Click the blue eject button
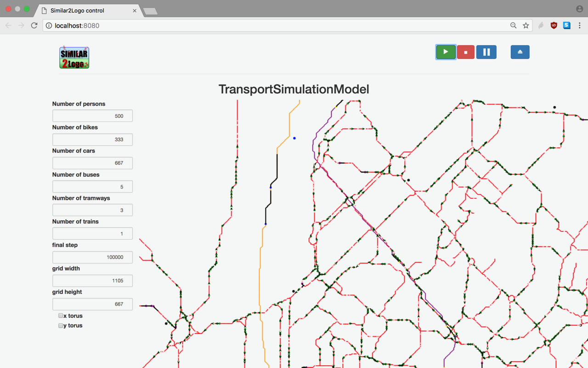The height and width of the screenshot is (368, 588). click(520, 52)
